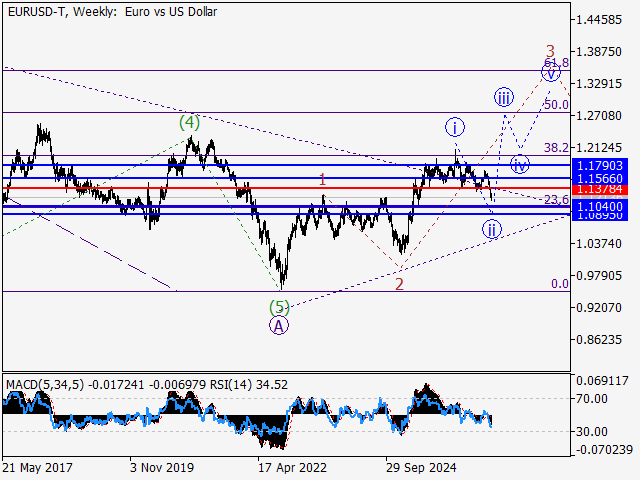Click the '21 May 2017' date label
The image size is (640, 480).
[38, 467]
